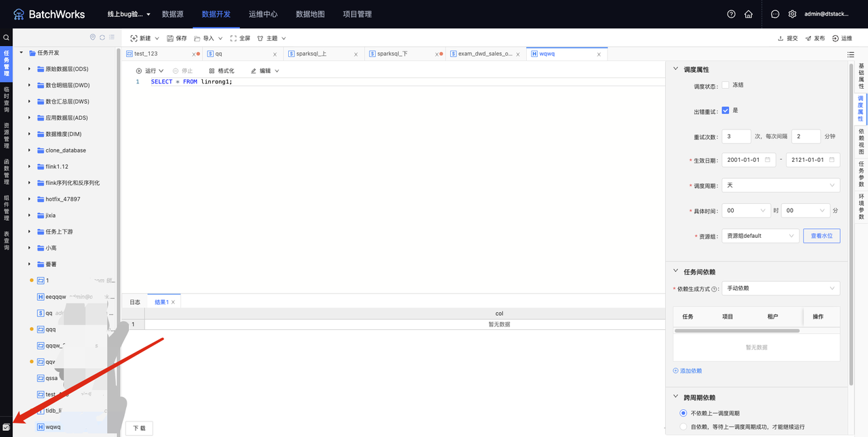Open the 项目管理 top menu

pyautogui.click(x=357, y=14)
